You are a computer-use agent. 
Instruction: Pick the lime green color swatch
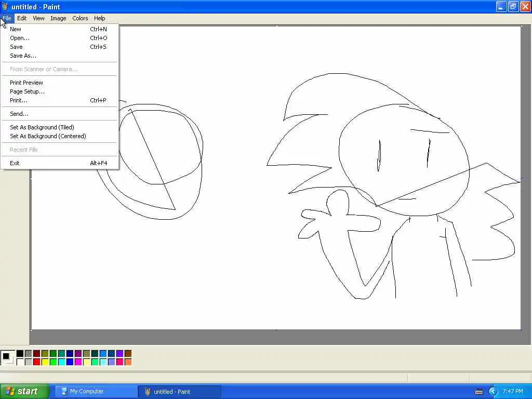pos(54,362)
